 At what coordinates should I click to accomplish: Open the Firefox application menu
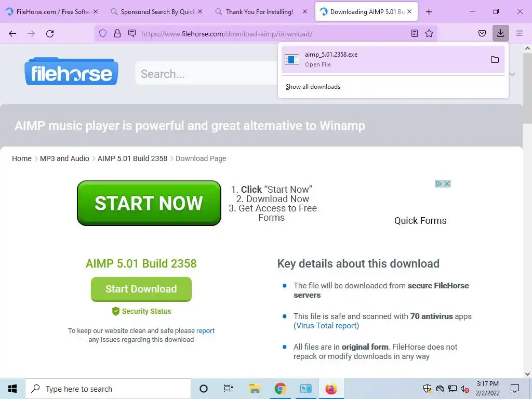point(520,33)
